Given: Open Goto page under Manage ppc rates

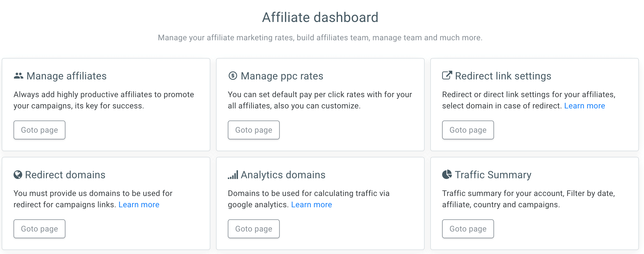Looking at the screenshot, I should [x=254, y=130].
